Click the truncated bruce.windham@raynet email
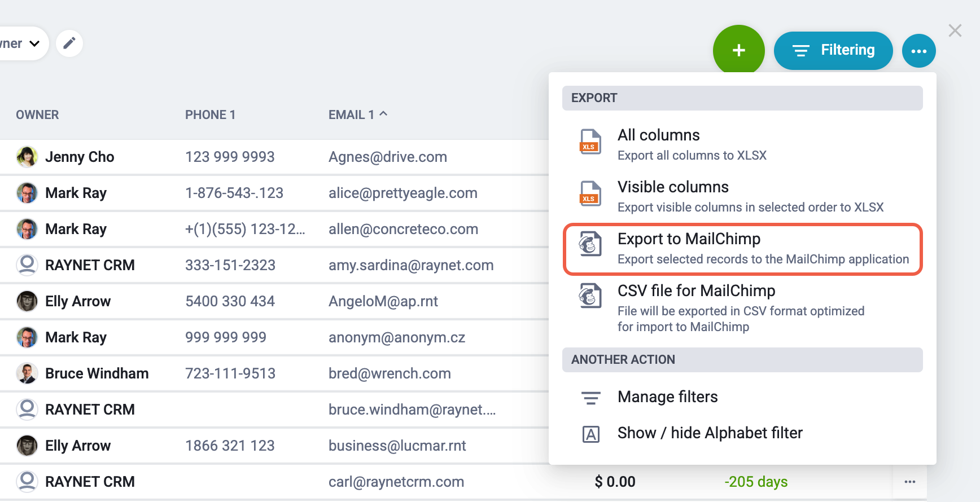The image size is (980, 502). [412, 409]
